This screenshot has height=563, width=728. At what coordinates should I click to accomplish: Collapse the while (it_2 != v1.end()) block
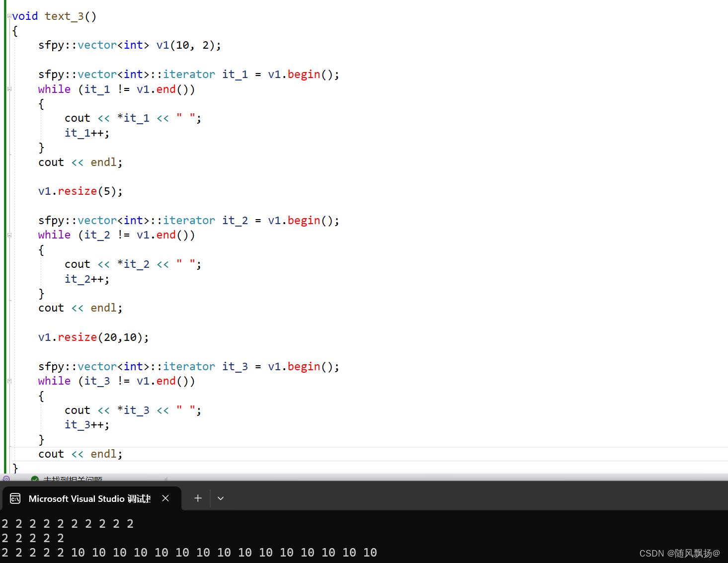click(x=9, y=235)
